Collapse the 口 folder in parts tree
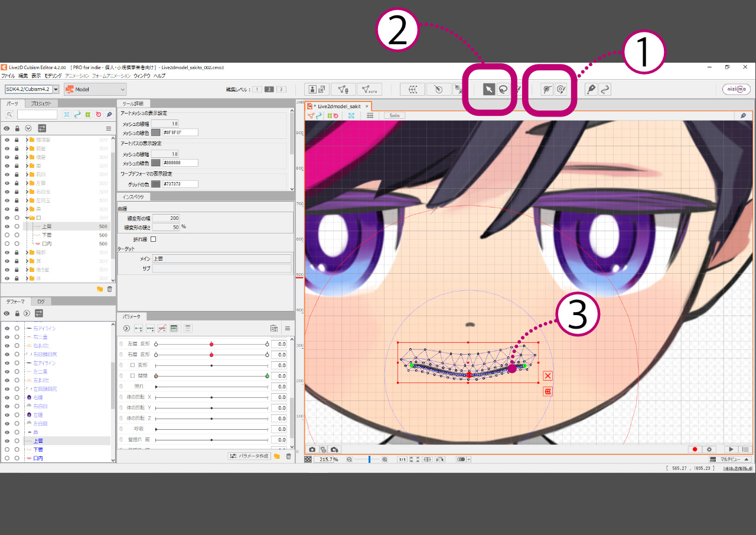Viewport: 756px width, 535px height. pyautogui.click(x=27, y=218)
